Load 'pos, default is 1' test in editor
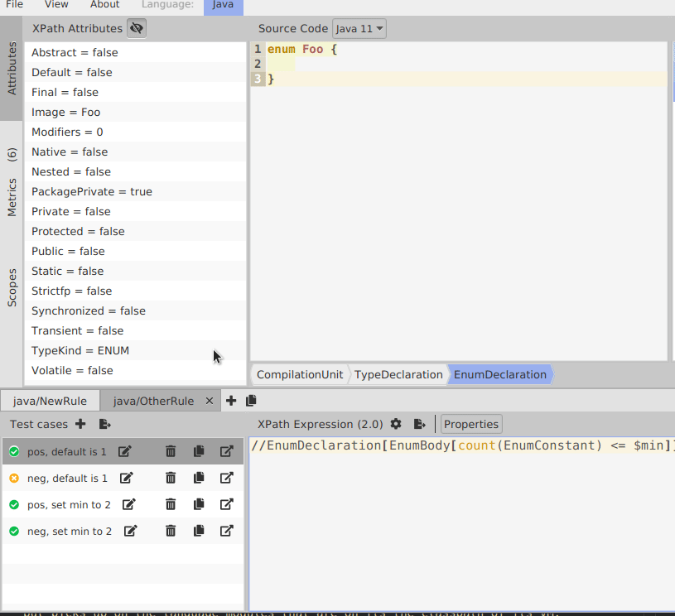Screen dimensions: 675x616 tap(226, 451)
